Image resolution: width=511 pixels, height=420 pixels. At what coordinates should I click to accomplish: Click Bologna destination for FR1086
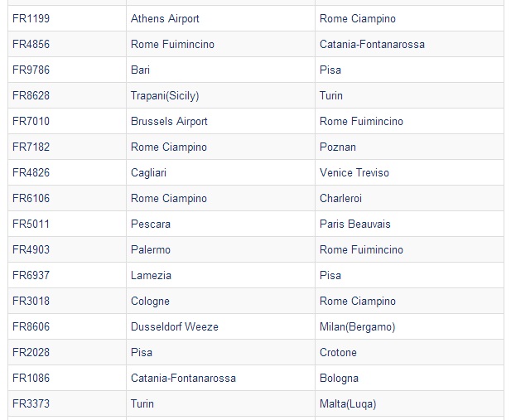[x=409, y=378]
